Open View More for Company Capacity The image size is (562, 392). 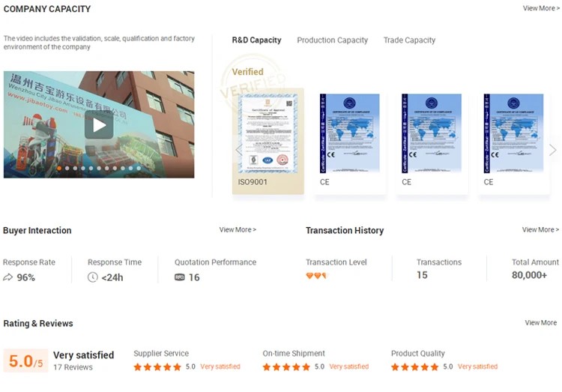[x=541, y=8]
